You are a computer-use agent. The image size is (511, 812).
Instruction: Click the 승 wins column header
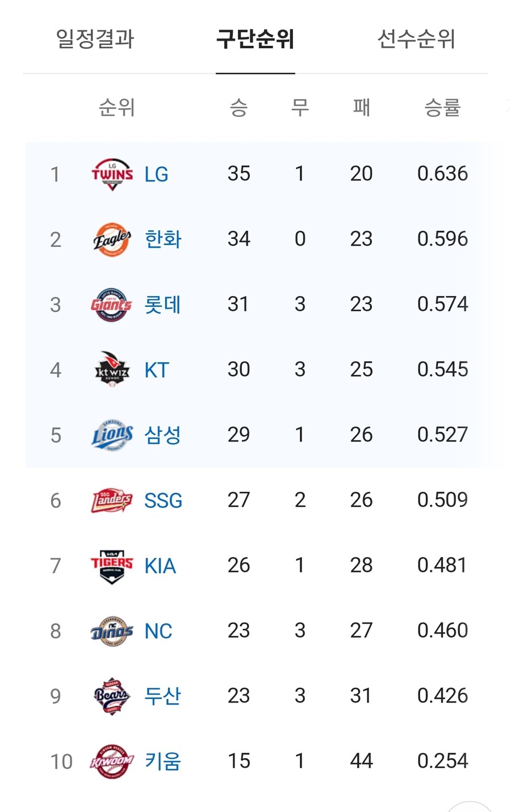(238, 107)
